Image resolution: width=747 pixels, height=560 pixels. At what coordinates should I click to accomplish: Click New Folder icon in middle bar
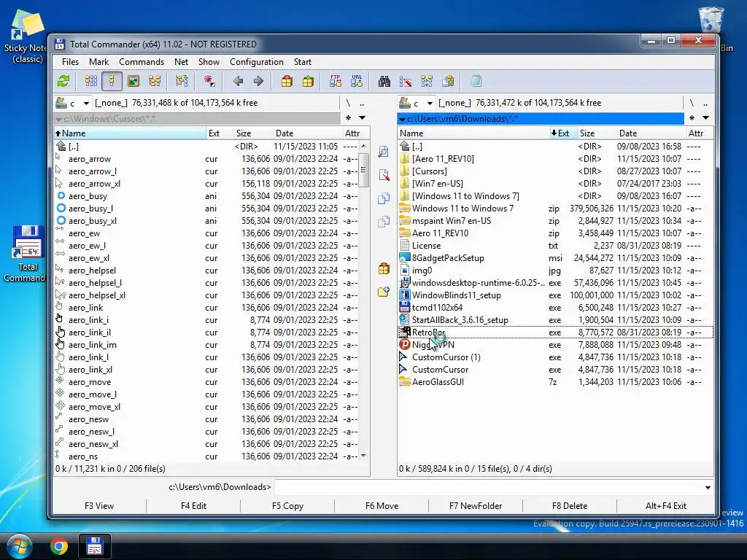[384, 292]
